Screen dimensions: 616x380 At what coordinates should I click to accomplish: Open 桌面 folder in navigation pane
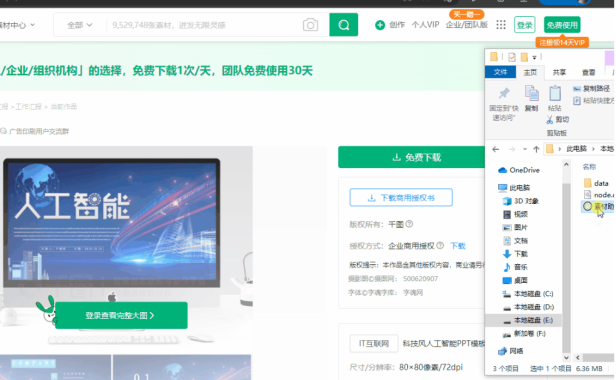point(515,281)
